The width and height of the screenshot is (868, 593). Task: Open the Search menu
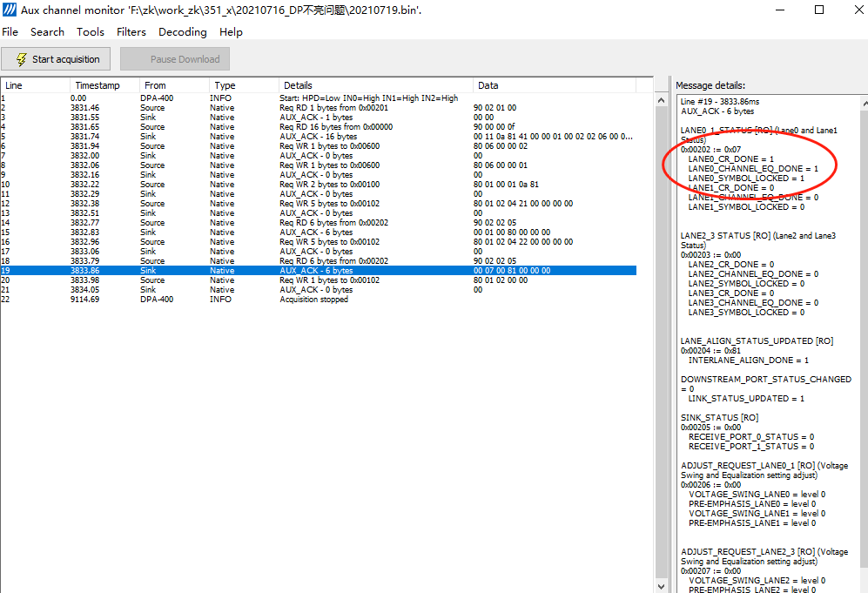click(x=47, y=32)
